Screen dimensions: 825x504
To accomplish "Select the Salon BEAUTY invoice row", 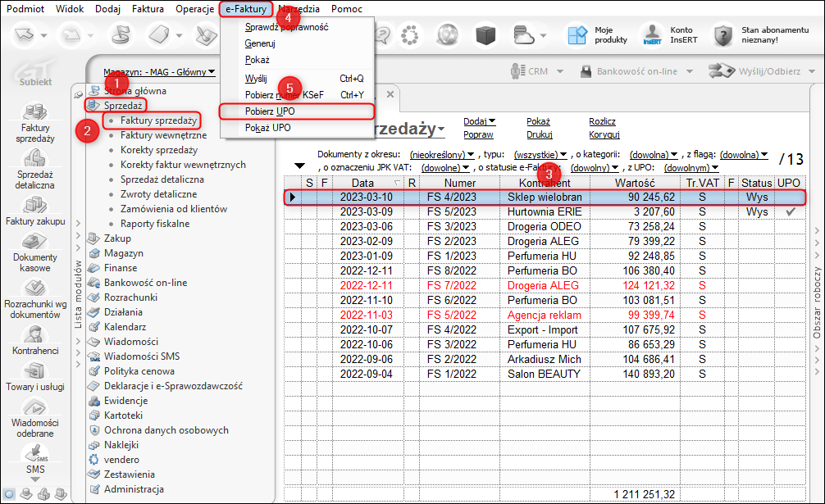I will (x=545, y=374).
